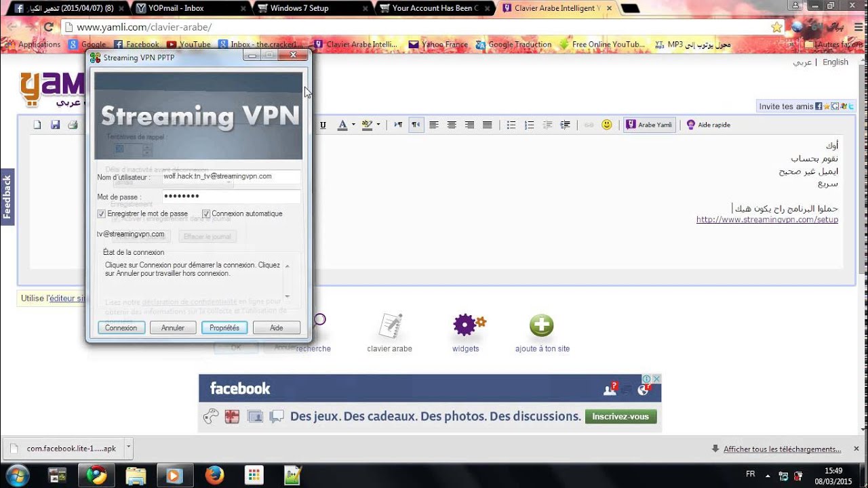Viewport: 868px width, 488px height.
Task: Increase indent in editor
Action: pos(565,125)
